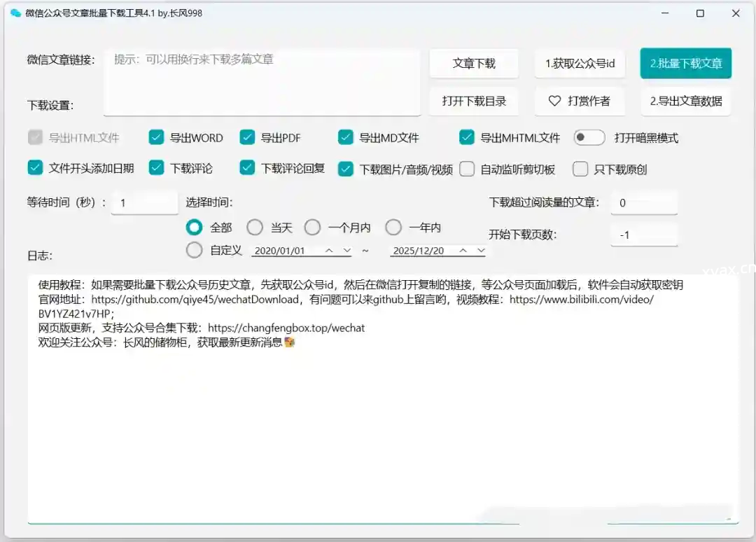Click the heart icon on 打赏作者 button
This screenshot has width=756, height=542.
pos(556,101)
